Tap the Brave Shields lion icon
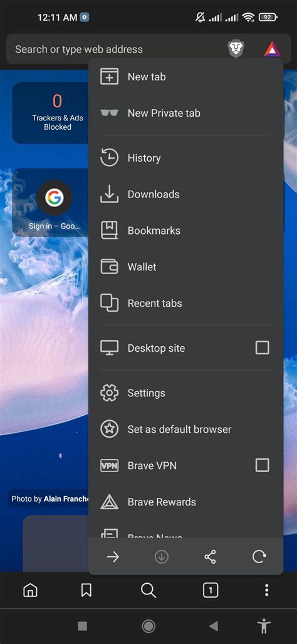The width and height of the screenshot is (297, 644). pos(236,50)
